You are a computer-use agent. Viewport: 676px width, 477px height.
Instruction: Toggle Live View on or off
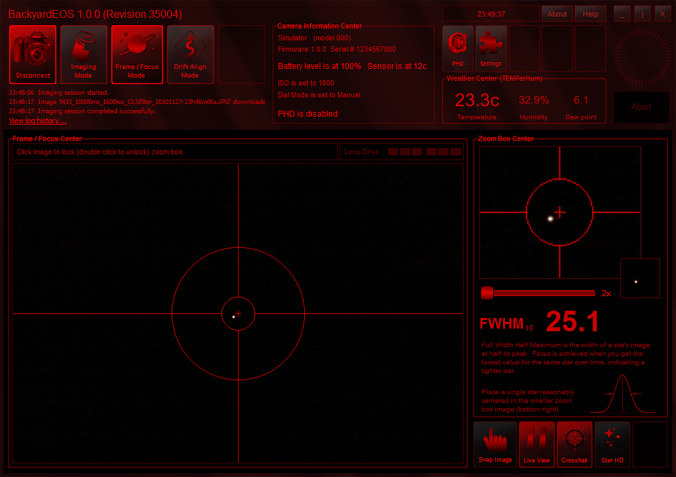(537, 444)
